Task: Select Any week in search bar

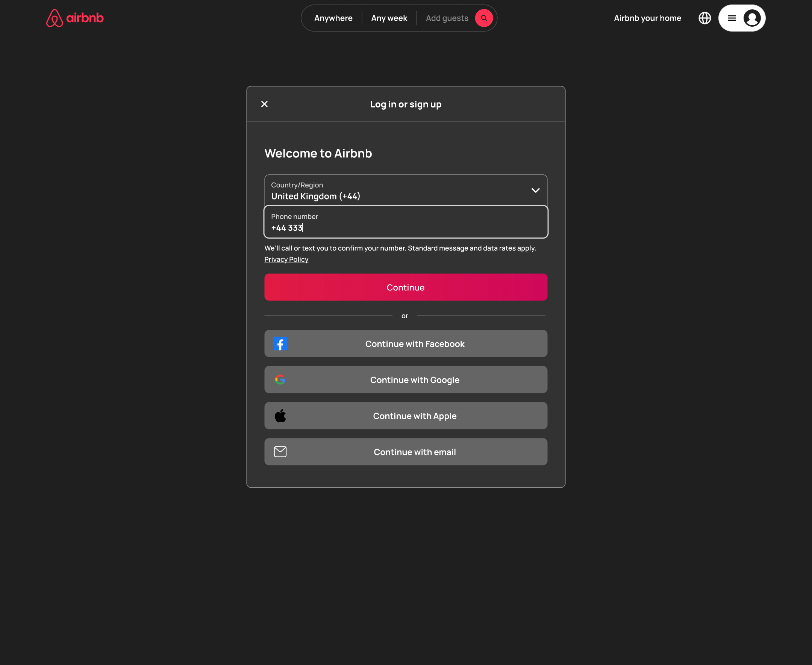Action: (x=389, y=18)
